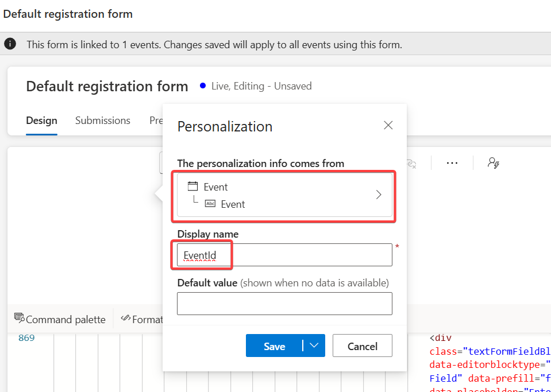Save the personalization settings

click(x=275, y=346)
